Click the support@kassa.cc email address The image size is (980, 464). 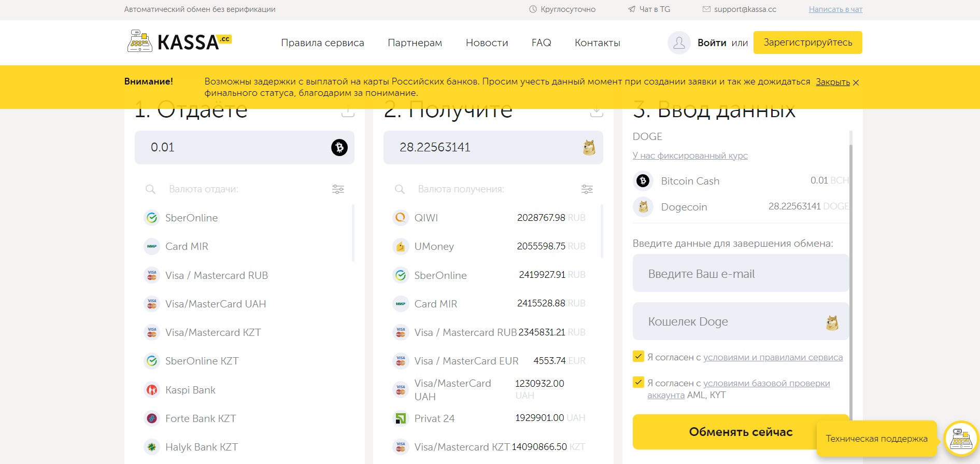tap(745, 9)
